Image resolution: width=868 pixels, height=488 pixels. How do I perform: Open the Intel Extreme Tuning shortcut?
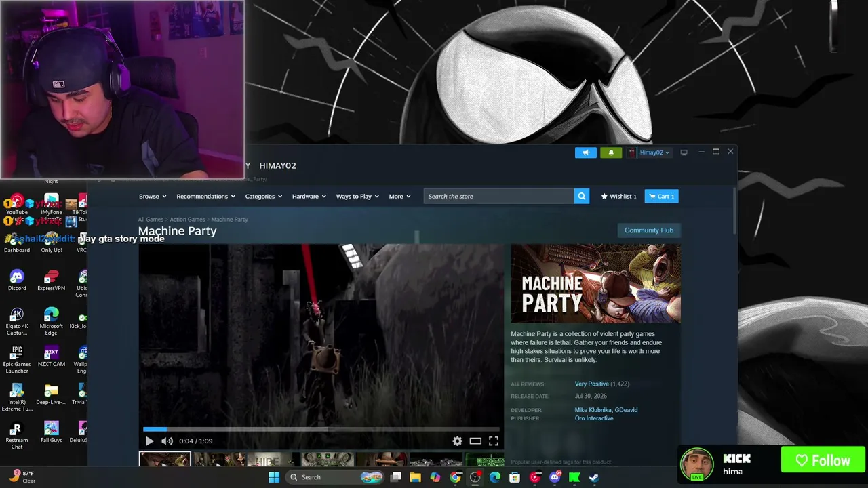(17, 397)
